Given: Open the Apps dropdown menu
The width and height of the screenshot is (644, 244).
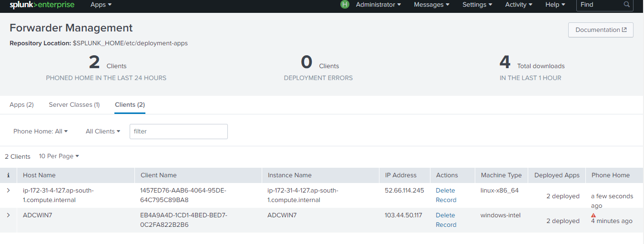Looking at the screenshot, I should tap(101, 5).
